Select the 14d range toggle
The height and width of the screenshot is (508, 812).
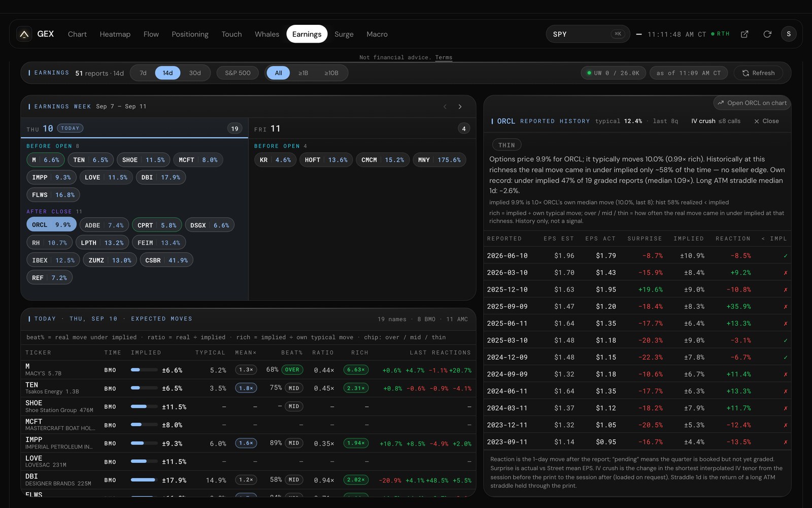tap(167, 73)
